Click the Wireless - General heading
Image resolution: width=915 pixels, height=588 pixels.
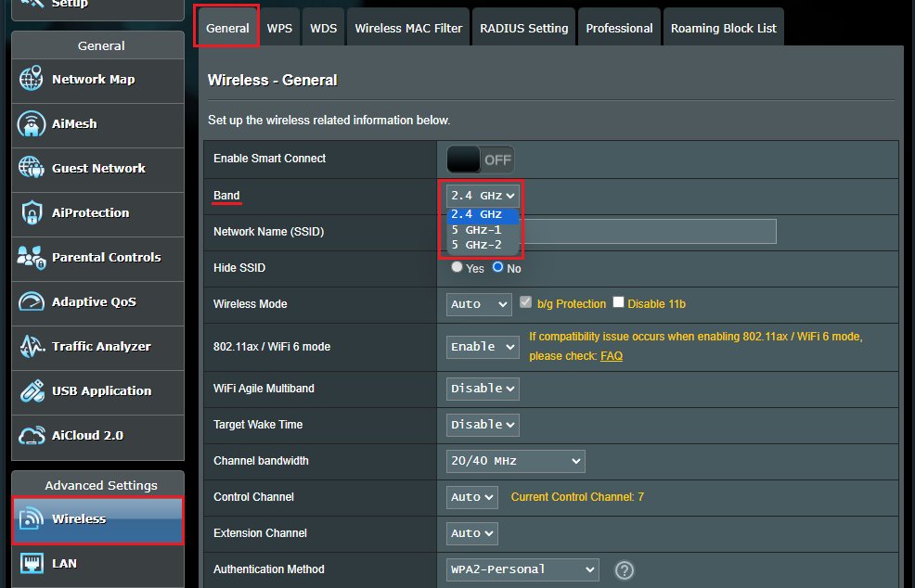tap(273, 80)
